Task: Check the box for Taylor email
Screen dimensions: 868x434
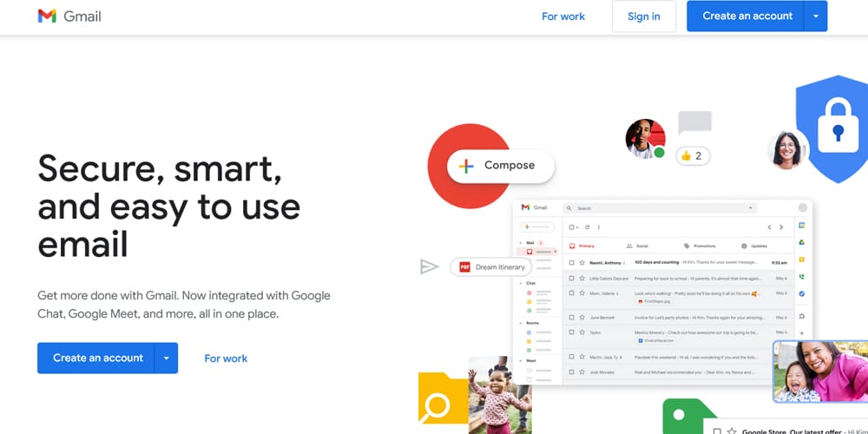Action: point(572,332)
